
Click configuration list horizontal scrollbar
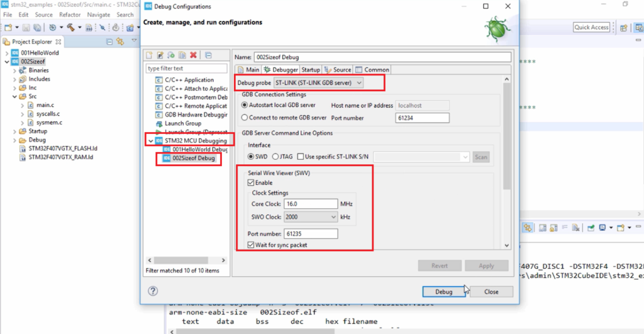tap(186, 260)
